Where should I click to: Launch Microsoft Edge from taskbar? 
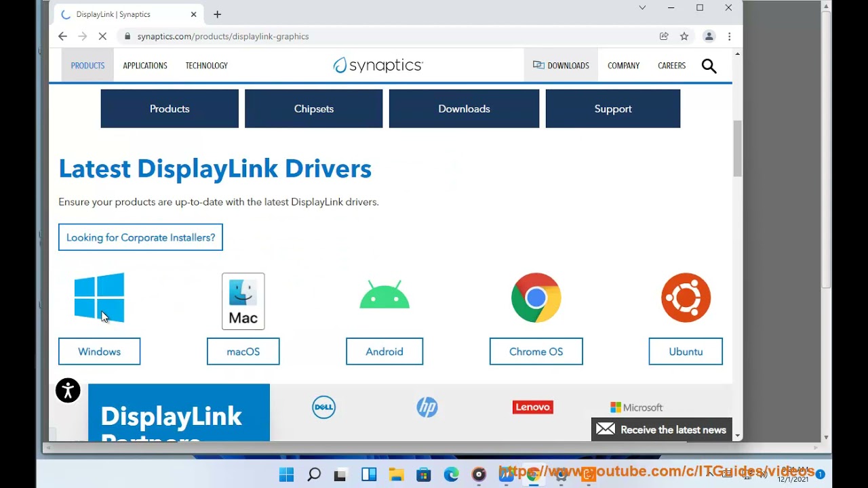point(451,475)
